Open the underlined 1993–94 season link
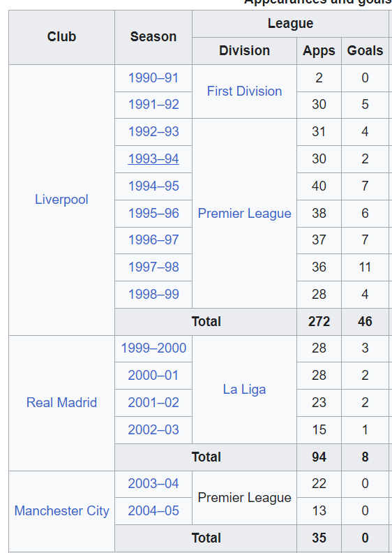This screenshot has width=392, height=553. click(x=153, y=158)
